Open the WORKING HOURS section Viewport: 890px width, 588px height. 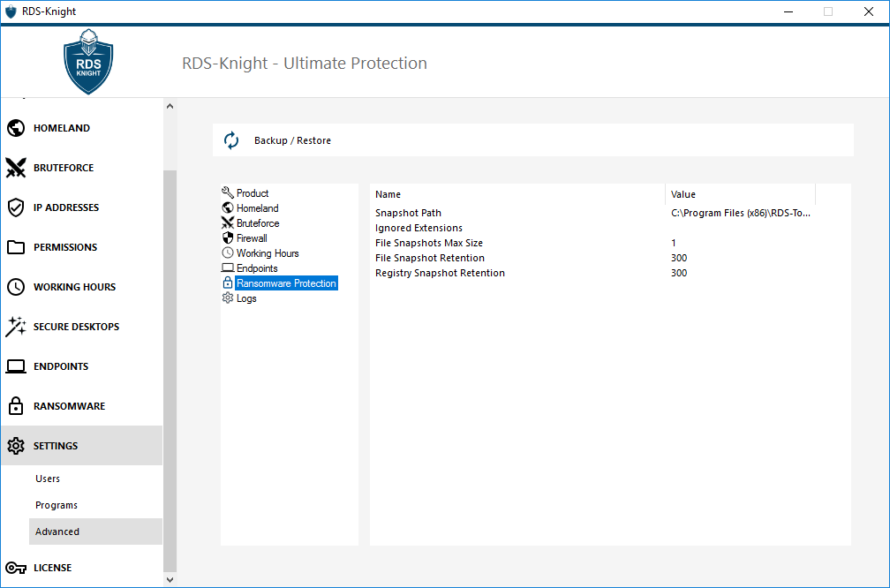(x=82, y=287)
